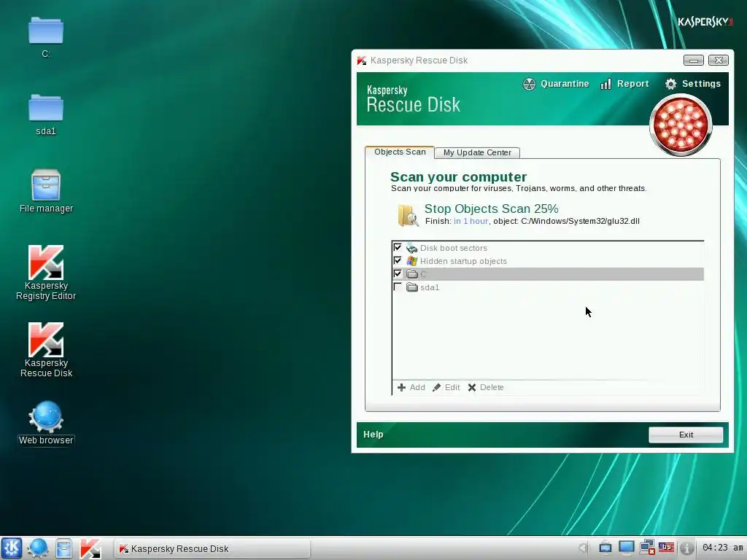Uncheck the C: drive scan target

coord(398,273)
